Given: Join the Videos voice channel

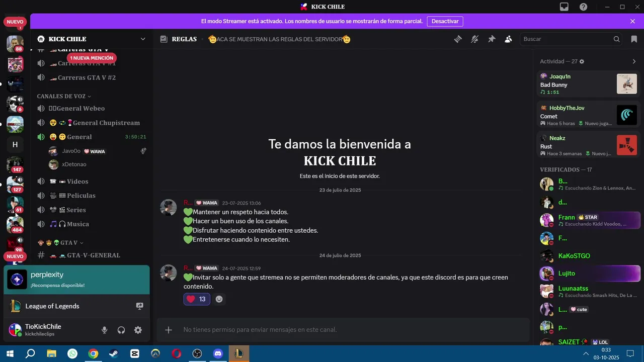Looking at the screenshot, I should coord(92,182).
